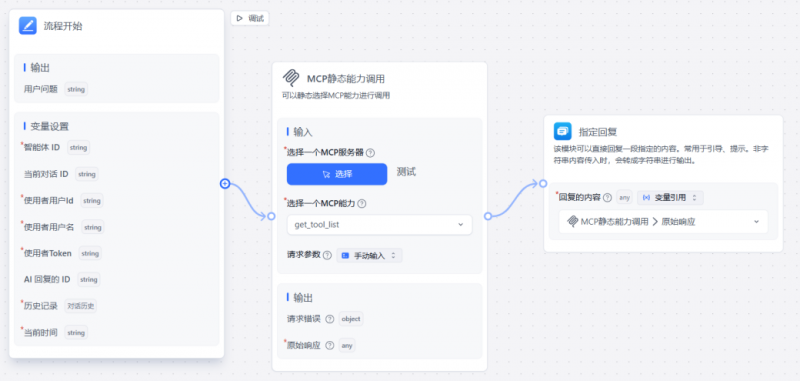
Task: Click input port of 指定回复 node
Action: (543, 184)
